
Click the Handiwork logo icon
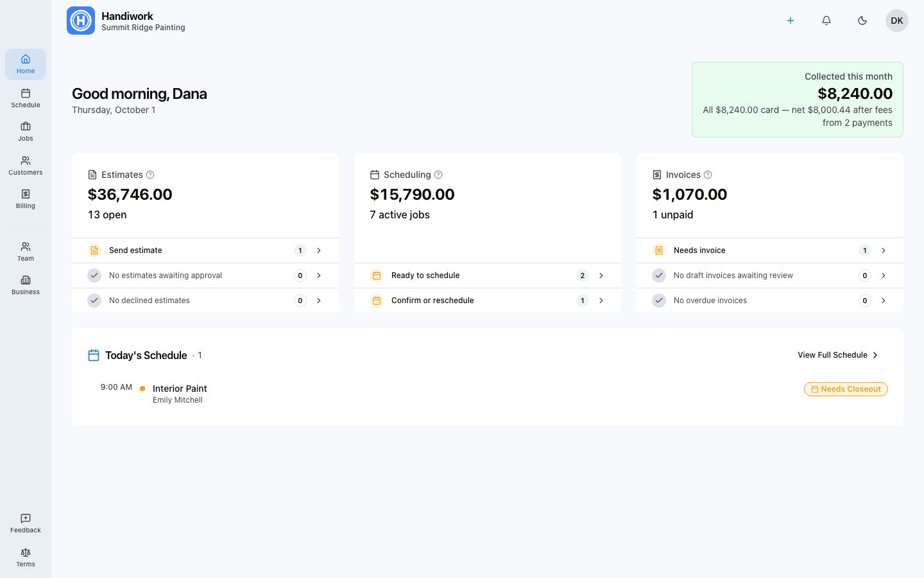coord(81,21)
